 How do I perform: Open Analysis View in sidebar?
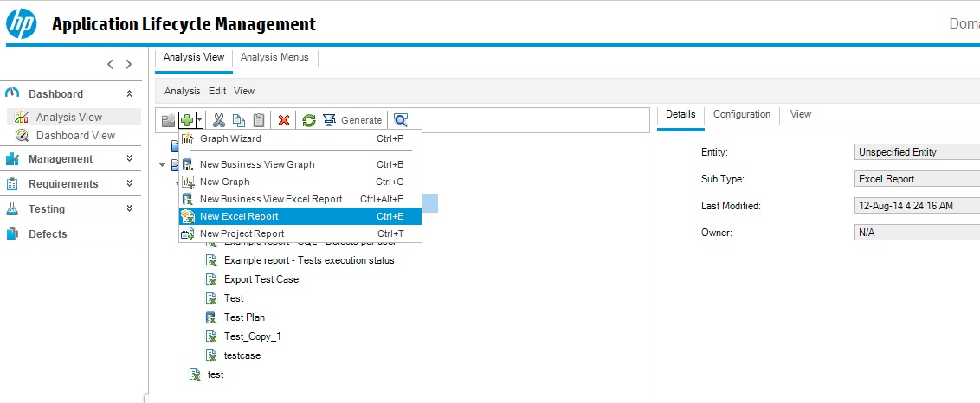68,118
